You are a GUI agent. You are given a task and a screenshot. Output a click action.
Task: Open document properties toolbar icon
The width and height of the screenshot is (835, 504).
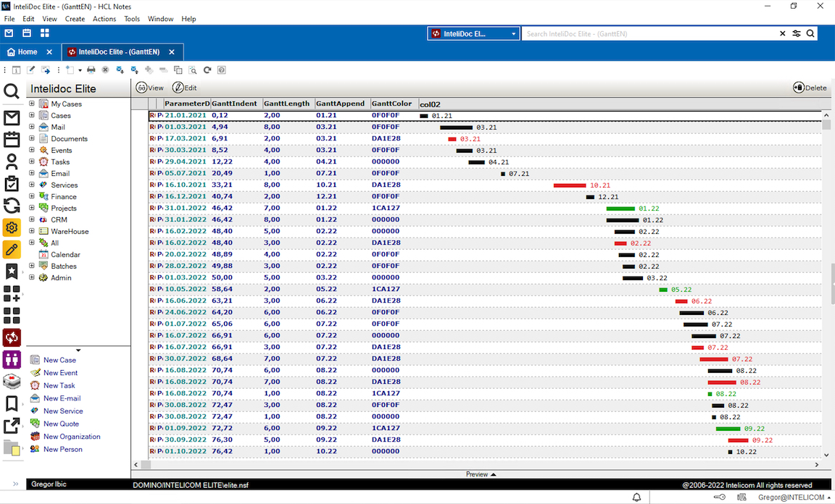pos(17,70)
